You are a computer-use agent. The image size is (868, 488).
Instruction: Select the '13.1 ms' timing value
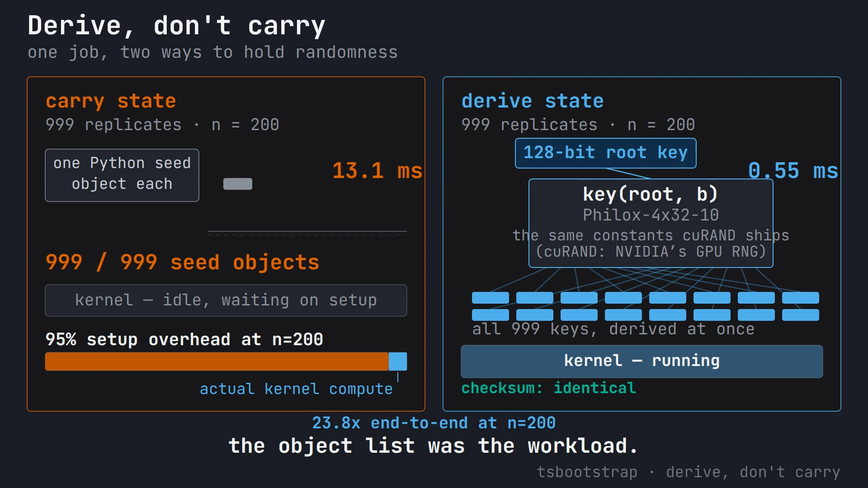coord(377,171)
